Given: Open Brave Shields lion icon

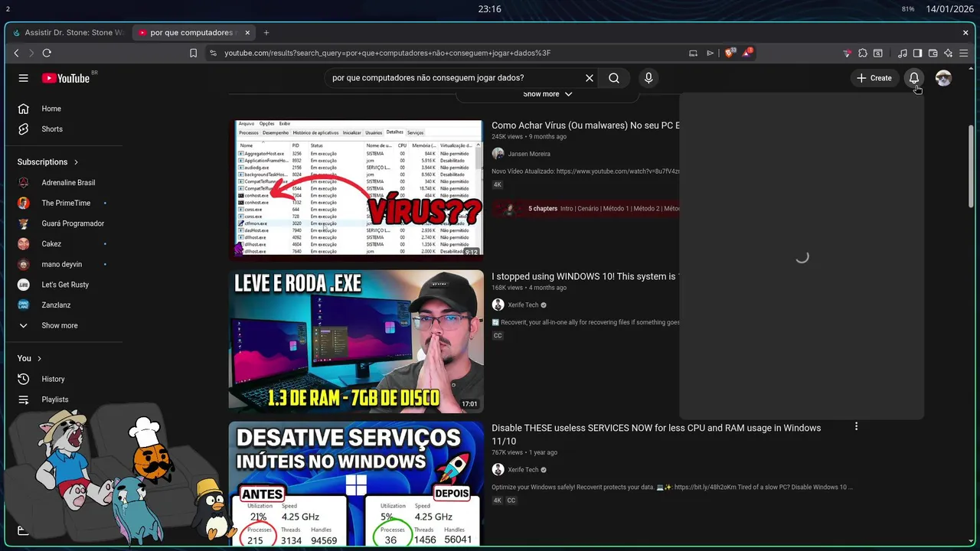Looking at the screenshot, I should click(x=730, y=53).
